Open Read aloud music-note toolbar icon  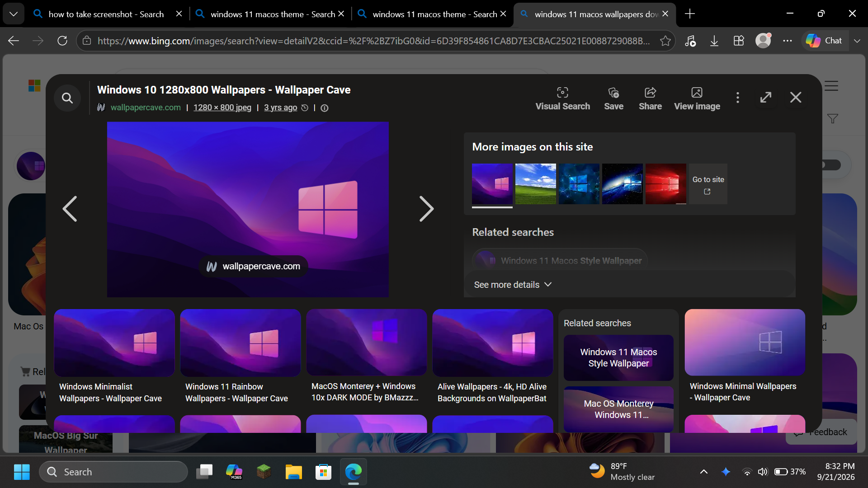pos(690,41)
